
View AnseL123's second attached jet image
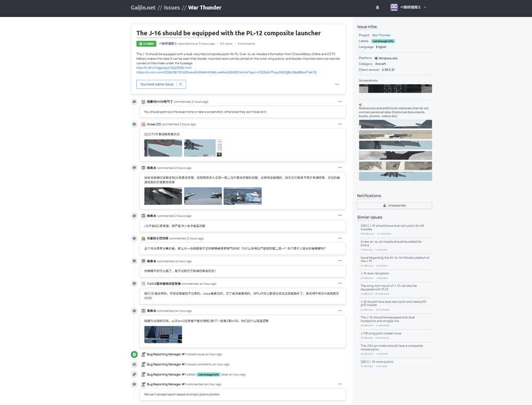[203, 148]
